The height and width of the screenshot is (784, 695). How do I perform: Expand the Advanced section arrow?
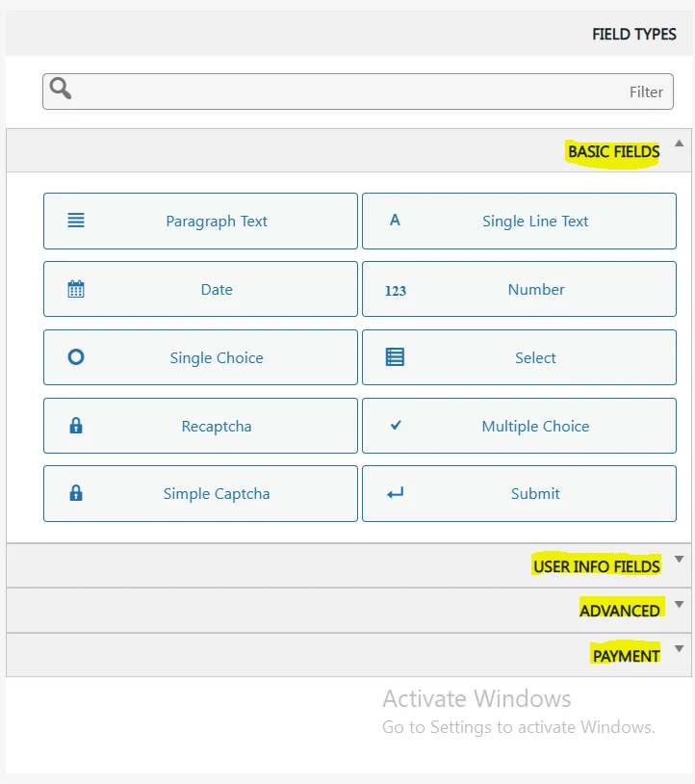tap(679, 605)
